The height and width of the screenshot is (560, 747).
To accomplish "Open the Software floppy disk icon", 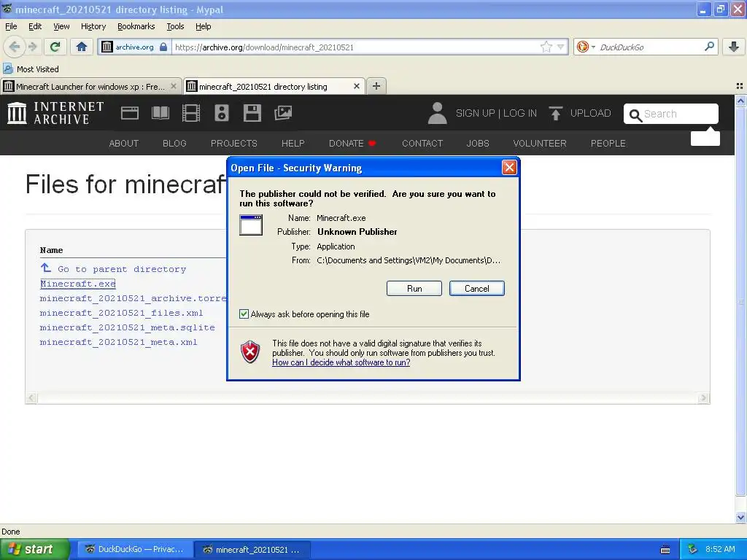I will [252, 113].
